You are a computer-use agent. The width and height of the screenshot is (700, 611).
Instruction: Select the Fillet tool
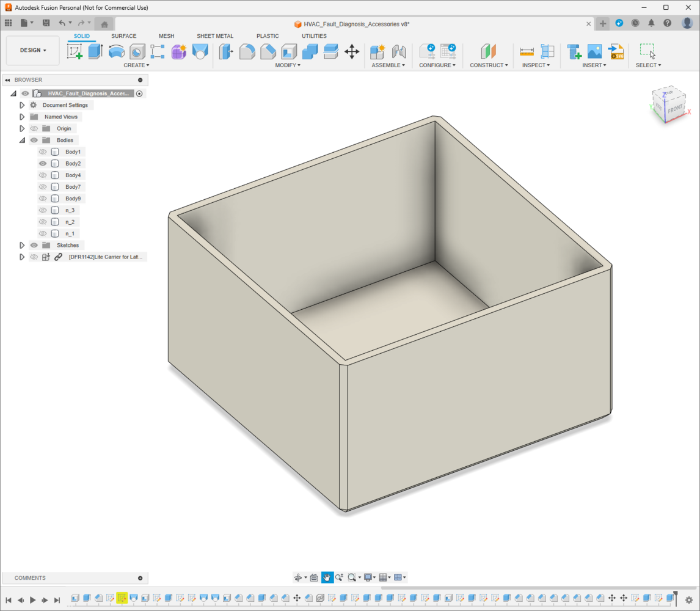247,51
